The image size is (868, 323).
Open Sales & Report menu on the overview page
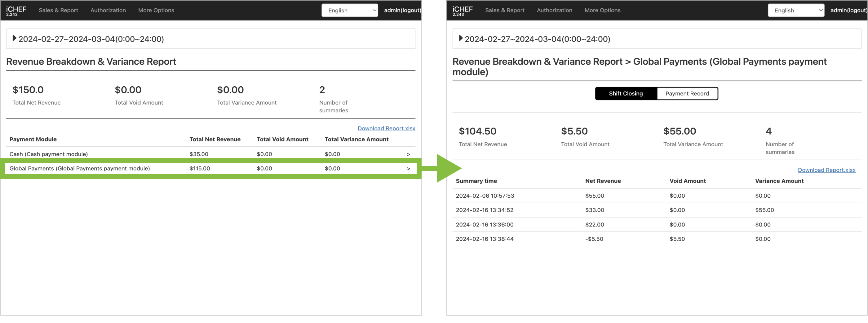click(x=58, y=10)
